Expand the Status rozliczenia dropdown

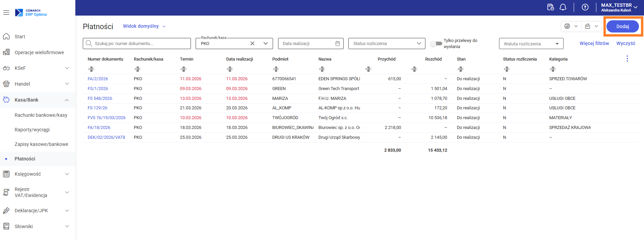419,43
